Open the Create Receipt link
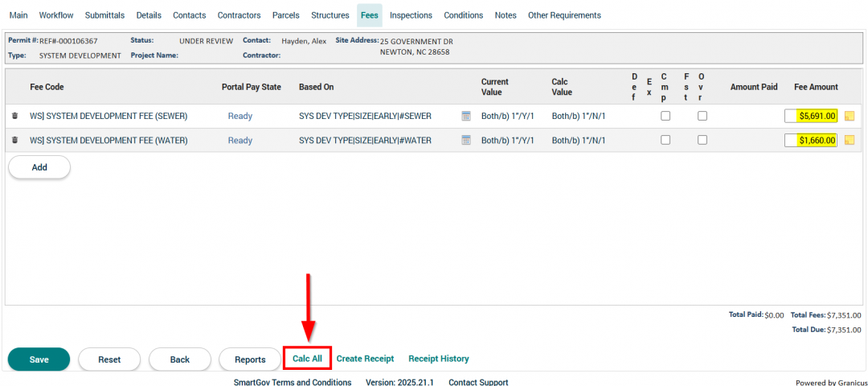Viewport: 868px width, 386px height. point(365,359)
